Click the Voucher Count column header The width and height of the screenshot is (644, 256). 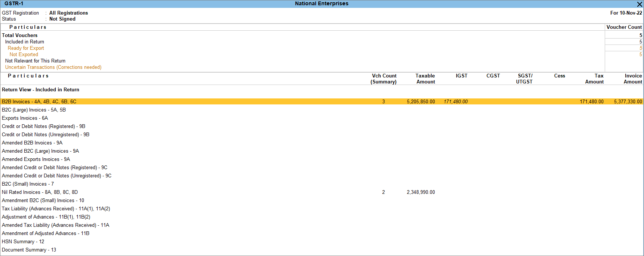pos(624,27)
